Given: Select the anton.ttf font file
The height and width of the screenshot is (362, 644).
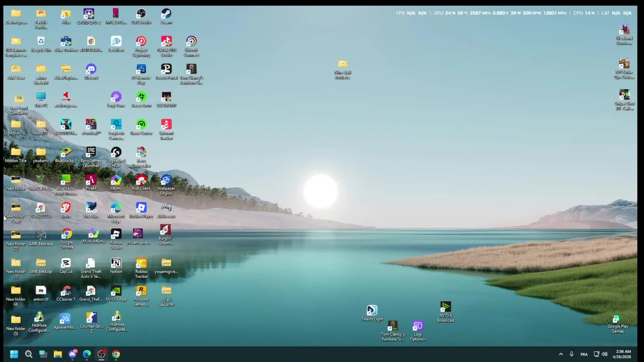Looking at the screenshot, I should [41, 293].
